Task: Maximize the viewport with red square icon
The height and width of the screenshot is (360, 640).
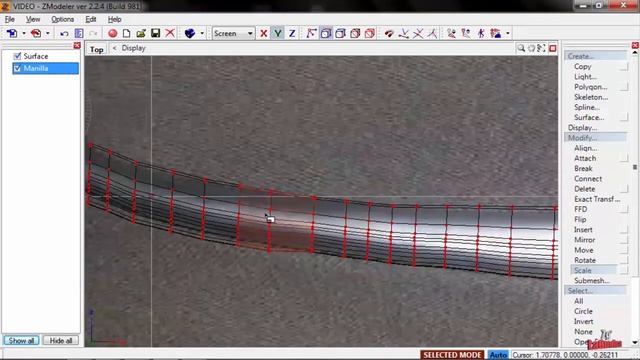Action: (553, 48)
